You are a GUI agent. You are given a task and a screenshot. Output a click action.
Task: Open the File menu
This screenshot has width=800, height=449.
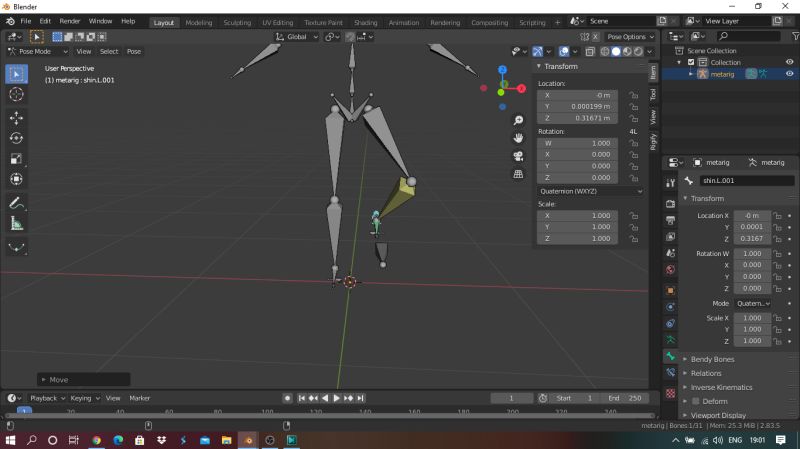[26, 21]
